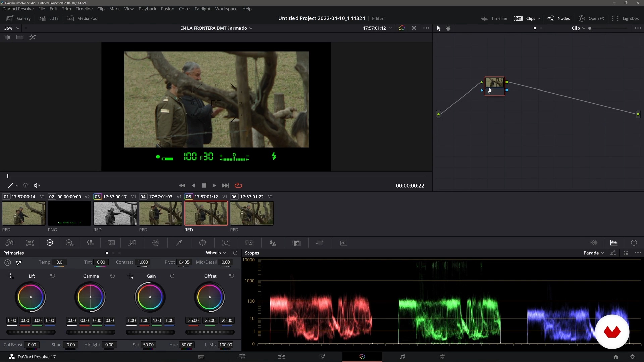
Task: Open the Power Window palette
Action: 203,243
